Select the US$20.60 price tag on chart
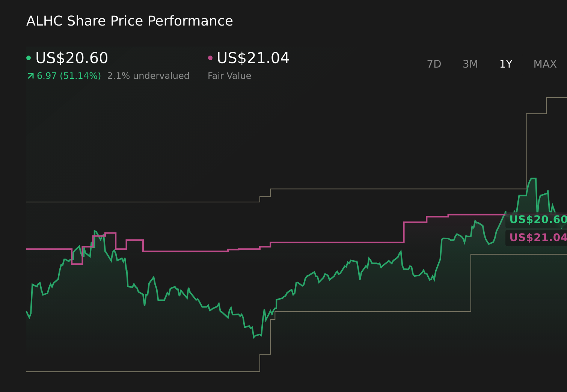 (x=537, y=220)
